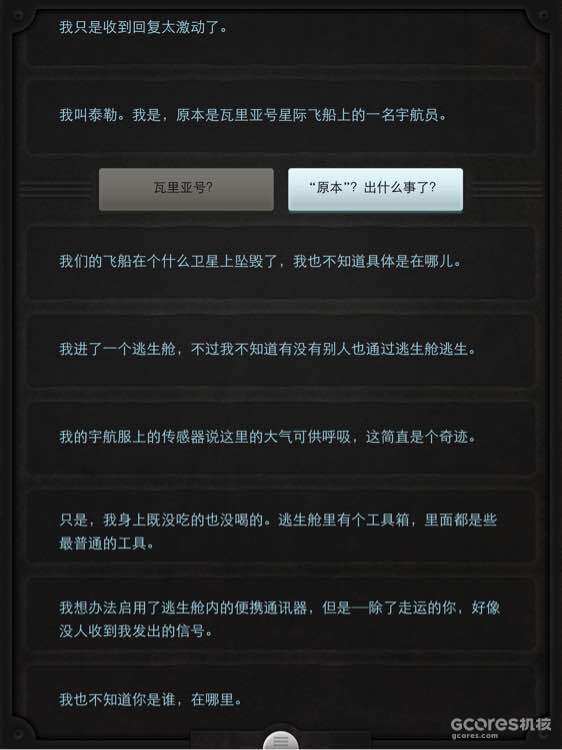Click the bottom-left corner rivet icon

pyautogui.click(x=18, y=732)
